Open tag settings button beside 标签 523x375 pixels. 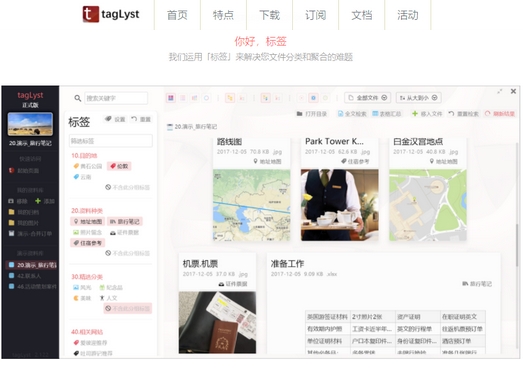tap(115, 119)
